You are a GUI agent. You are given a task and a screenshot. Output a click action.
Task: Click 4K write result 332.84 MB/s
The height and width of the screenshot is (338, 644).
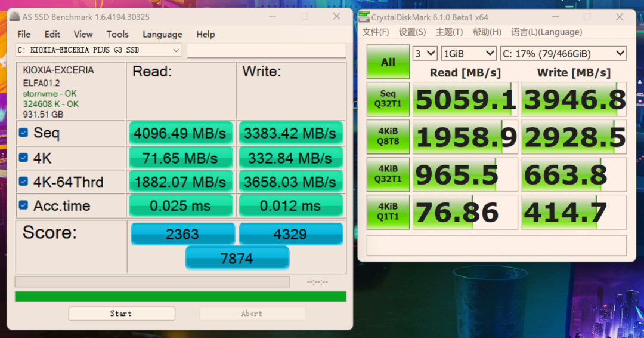290,158
